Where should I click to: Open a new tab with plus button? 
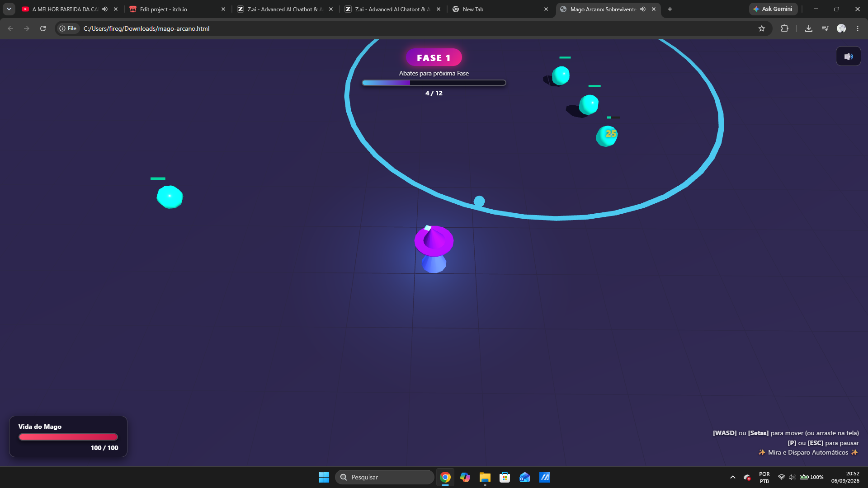pyautogui.click(x=670, y=9)
